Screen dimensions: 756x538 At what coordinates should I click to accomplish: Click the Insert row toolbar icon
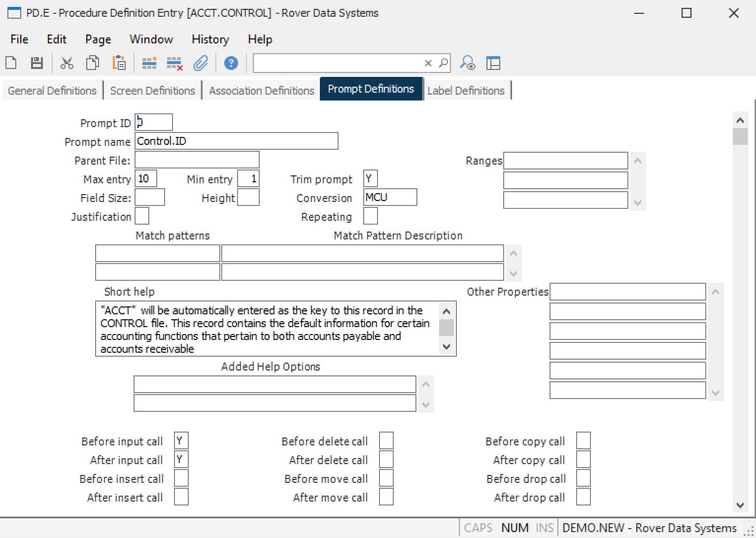pos(149,63)
